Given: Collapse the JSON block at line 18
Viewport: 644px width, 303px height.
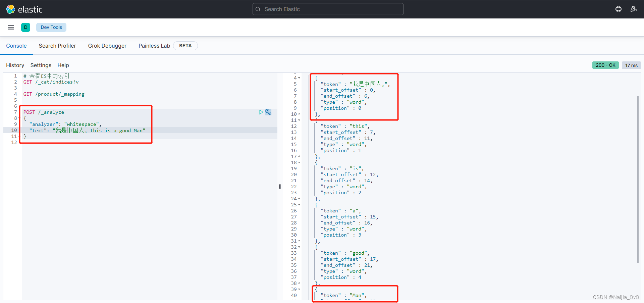Looking at the screenshot, I should click(299, 162).
